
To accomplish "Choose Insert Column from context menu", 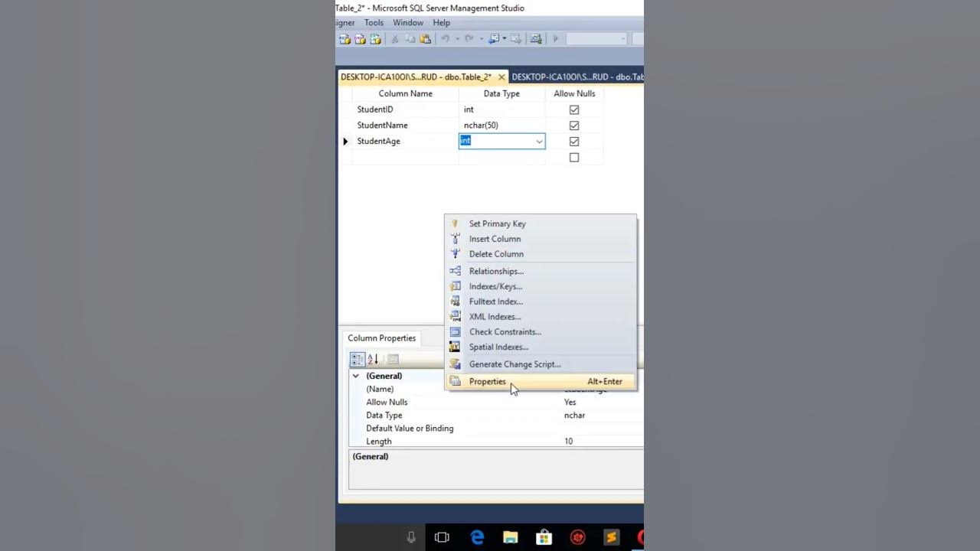I will pos(541,239).
